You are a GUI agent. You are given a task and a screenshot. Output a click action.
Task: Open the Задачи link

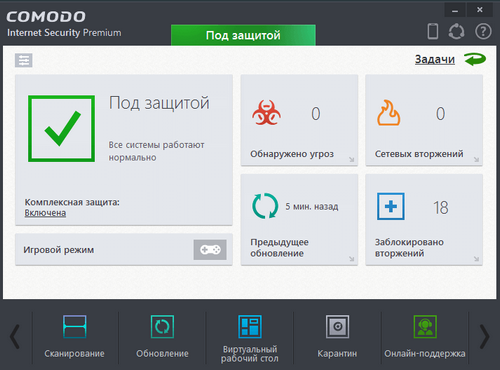[435, 59]
